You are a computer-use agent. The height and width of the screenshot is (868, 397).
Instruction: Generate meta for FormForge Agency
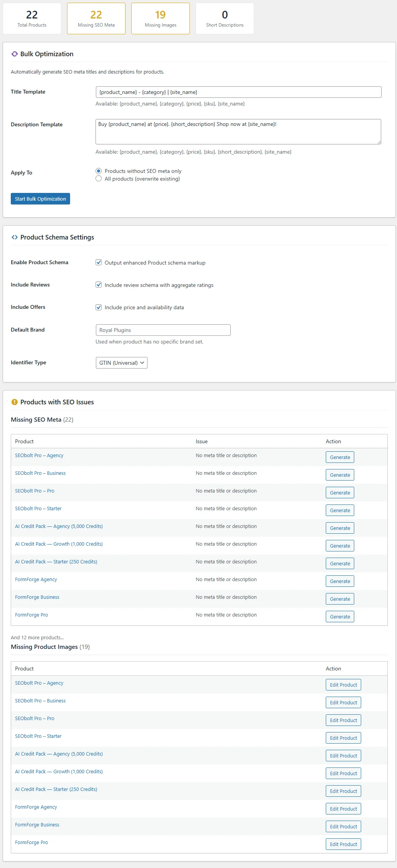pos(340,581)
